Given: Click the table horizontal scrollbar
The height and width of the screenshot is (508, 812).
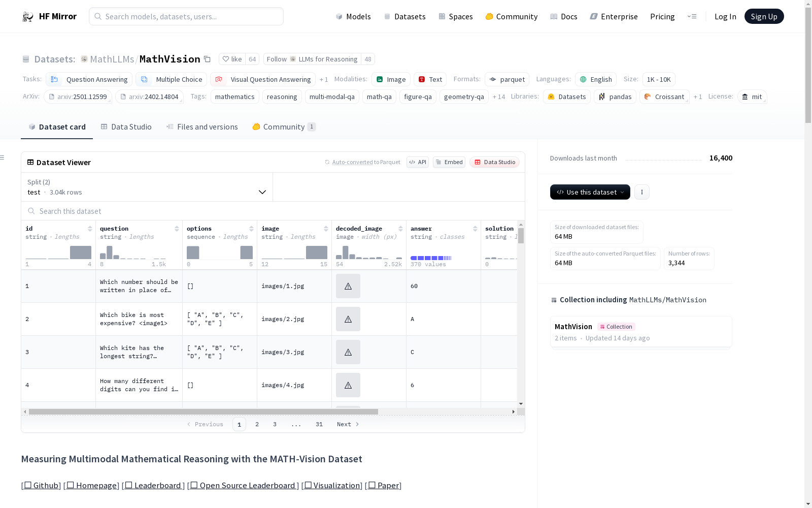Looking at the screenshot, I should (203, 411).
